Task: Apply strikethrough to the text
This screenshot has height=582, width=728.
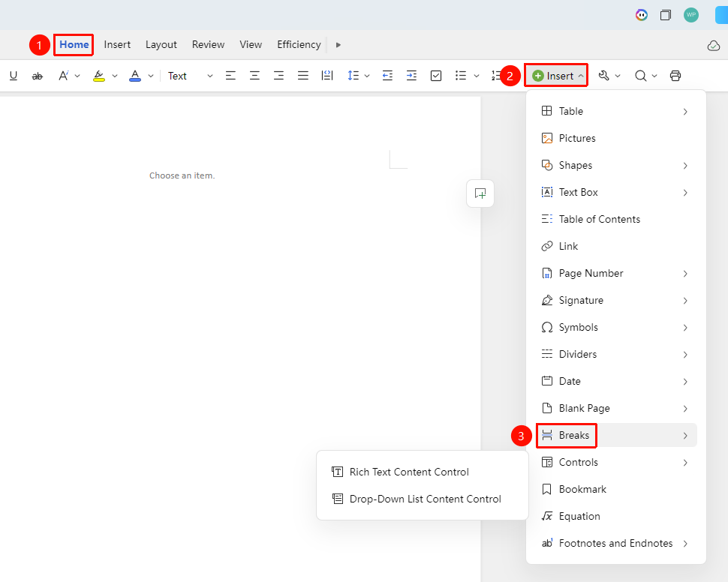Action: point(37,76)
